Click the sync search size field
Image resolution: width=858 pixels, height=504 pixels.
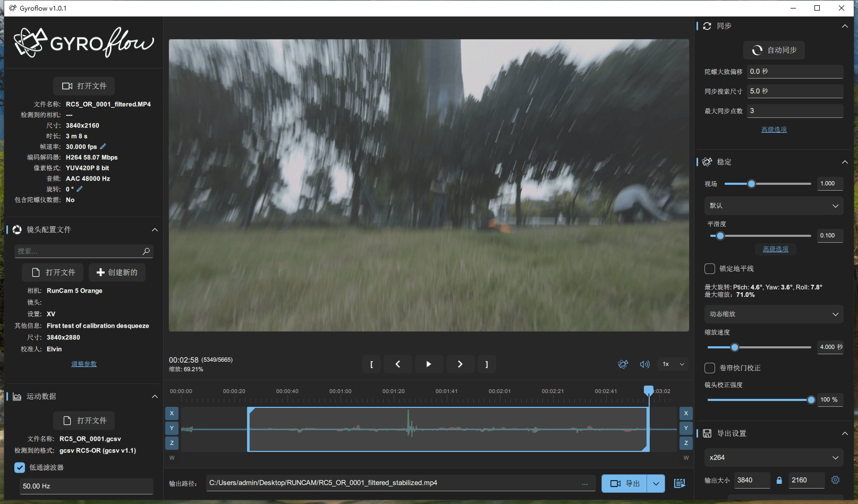pyautogui.click(x=795, y=91)
